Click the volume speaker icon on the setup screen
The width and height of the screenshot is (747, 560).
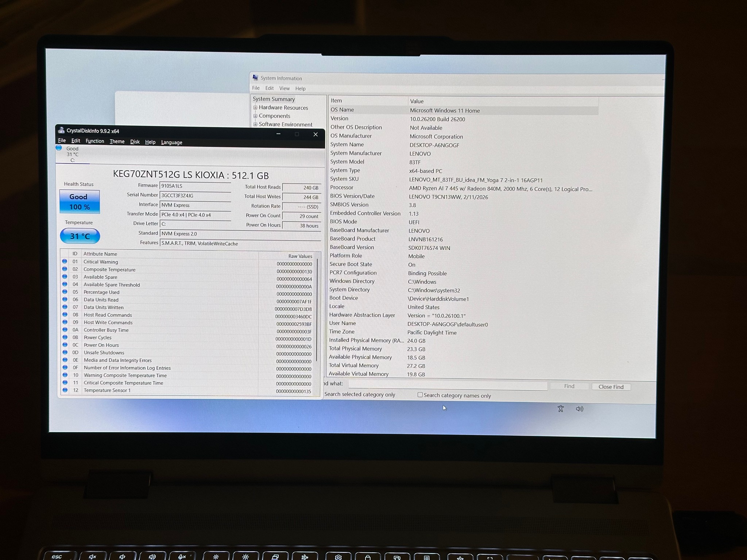(x=580, y=409)
